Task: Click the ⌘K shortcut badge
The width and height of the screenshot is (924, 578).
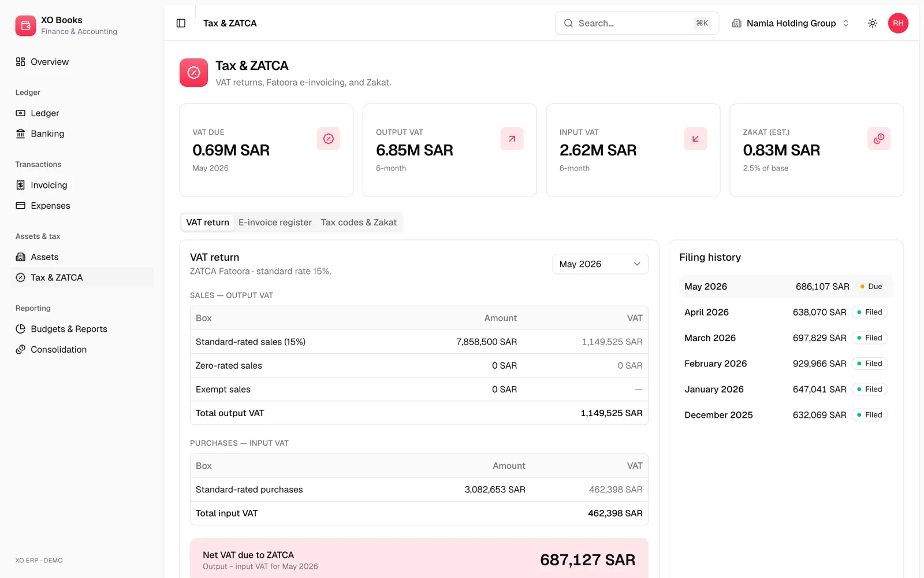Action: pos(702,23)
